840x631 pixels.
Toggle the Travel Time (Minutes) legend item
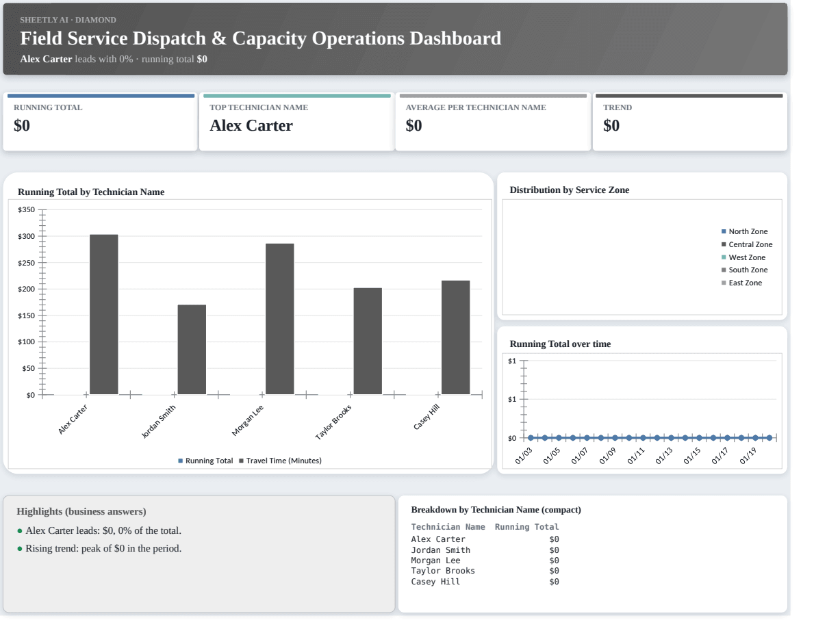tap(280, 461)
